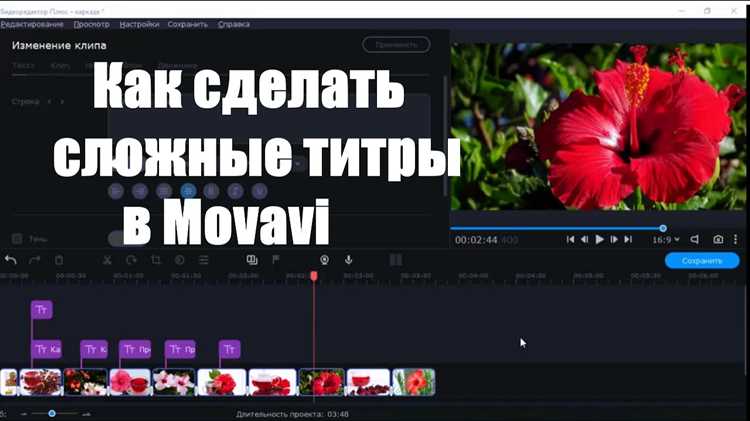The height and width of the screenshot is (421, 750).
Task: Select the title clip on upper track
Action: coord(42,310)
